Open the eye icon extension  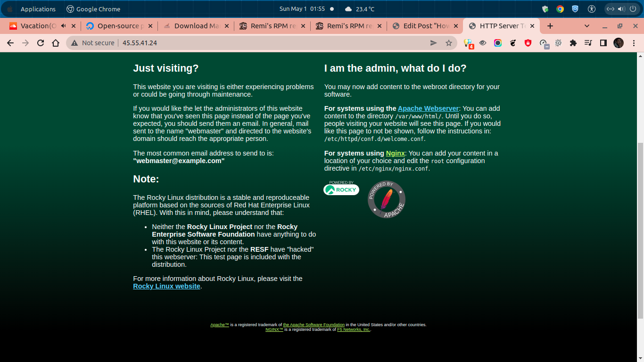coord(483,43)
